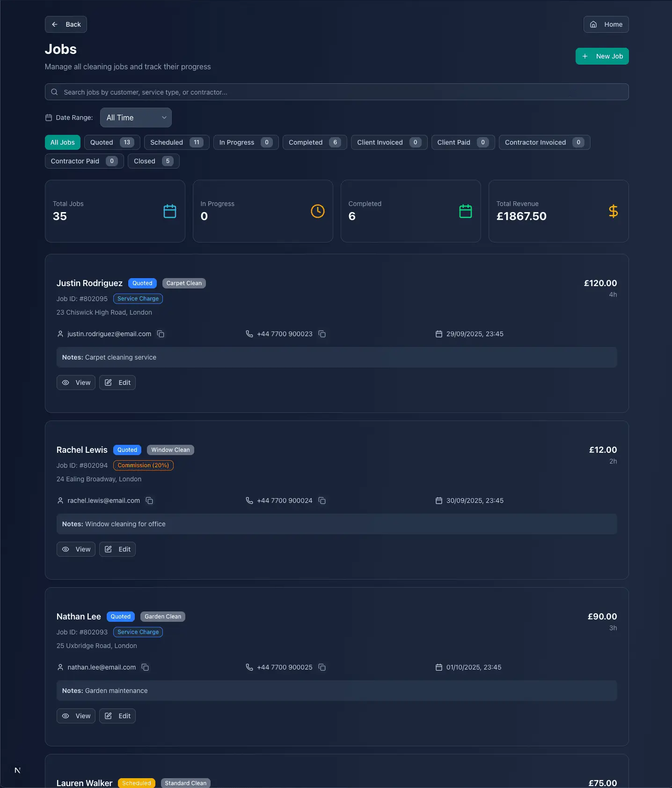Click Nathan Lee's phone icon

pos(249,667)
